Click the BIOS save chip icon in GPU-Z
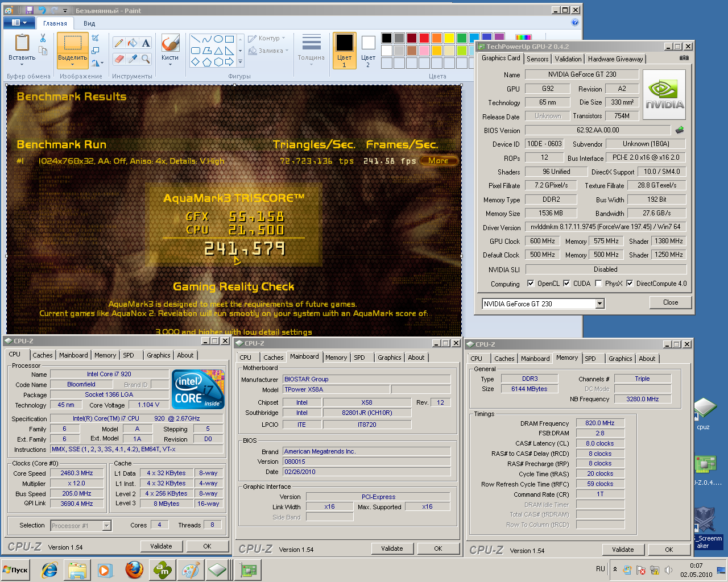 point(680,130)
